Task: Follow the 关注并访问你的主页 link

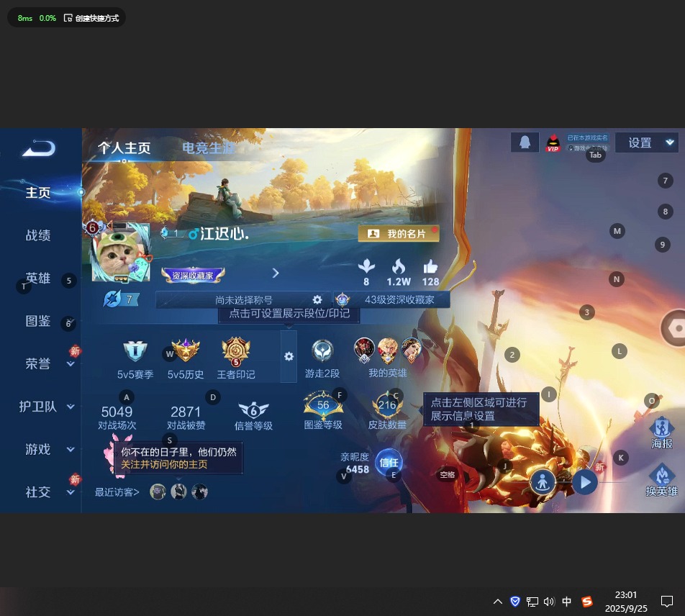Action: (x=164, y=464)
